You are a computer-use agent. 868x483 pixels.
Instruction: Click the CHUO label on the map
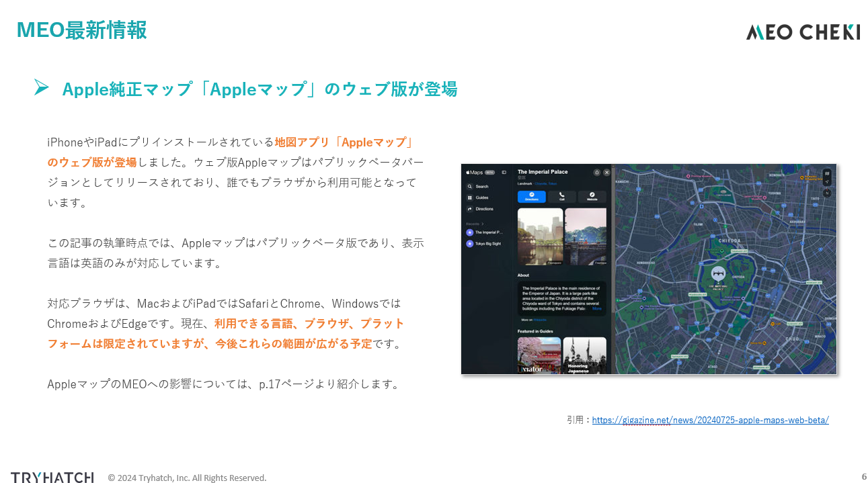tap(793, 339)
